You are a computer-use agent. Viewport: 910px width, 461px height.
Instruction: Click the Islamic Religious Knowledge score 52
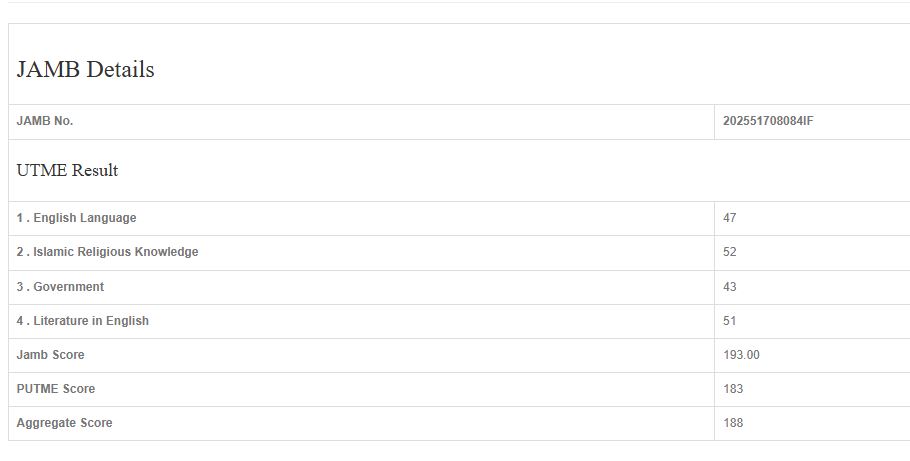click(730, 252)
